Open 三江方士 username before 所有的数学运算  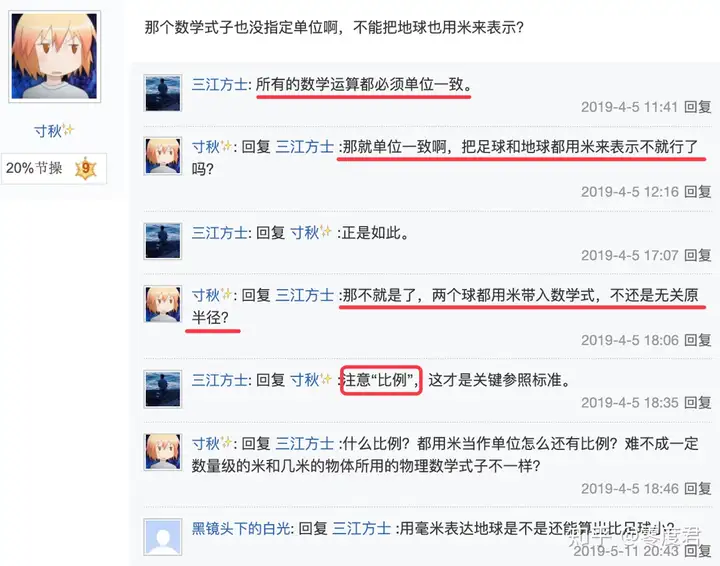pos(219,84)
